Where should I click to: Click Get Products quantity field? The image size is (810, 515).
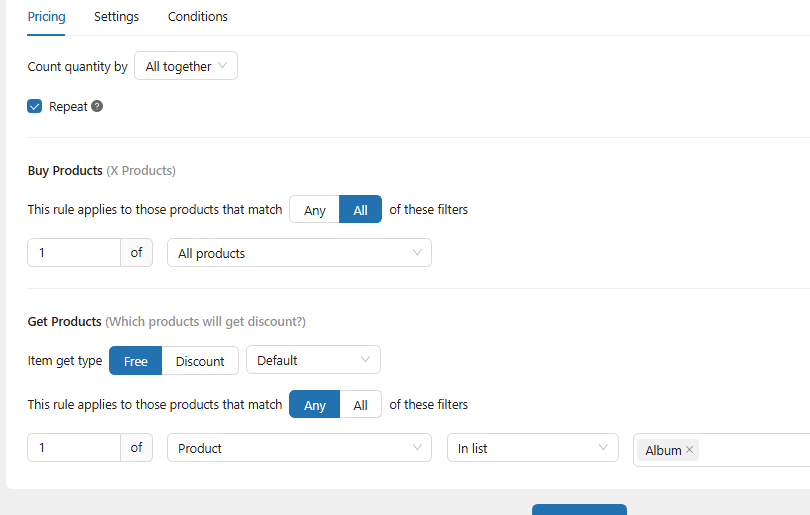pos(74,447)
